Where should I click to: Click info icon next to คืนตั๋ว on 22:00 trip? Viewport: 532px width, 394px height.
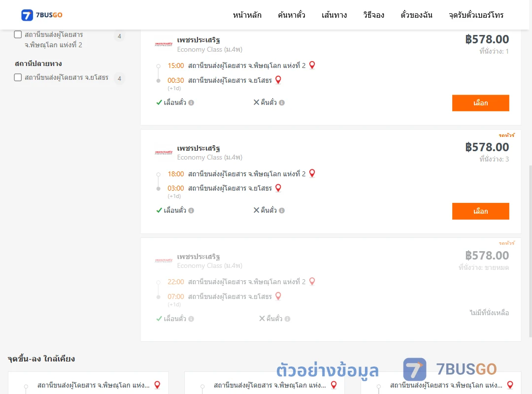287,319
